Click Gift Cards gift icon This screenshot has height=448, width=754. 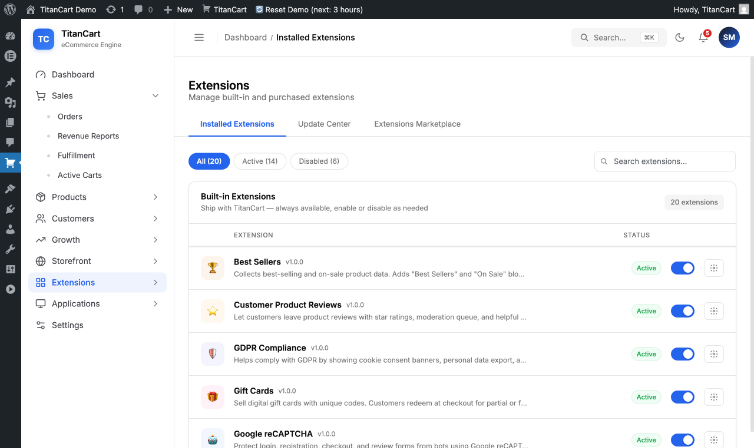[213, 397]
